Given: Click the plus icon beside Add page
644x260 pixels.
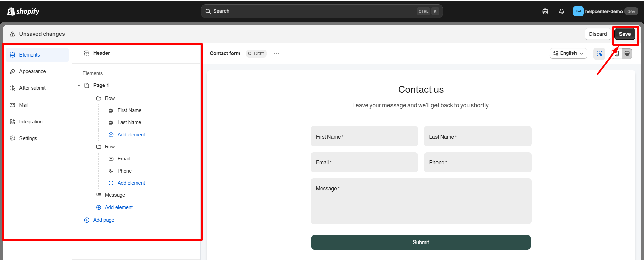Looking at the screenshot, I should click(x=87, y=220).
